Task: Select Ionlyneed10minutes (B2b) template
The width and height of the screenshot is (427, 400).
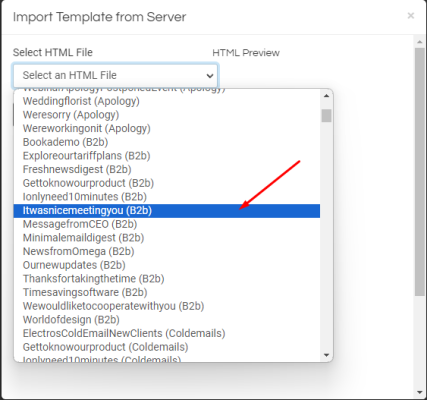Action: (167, 197)
